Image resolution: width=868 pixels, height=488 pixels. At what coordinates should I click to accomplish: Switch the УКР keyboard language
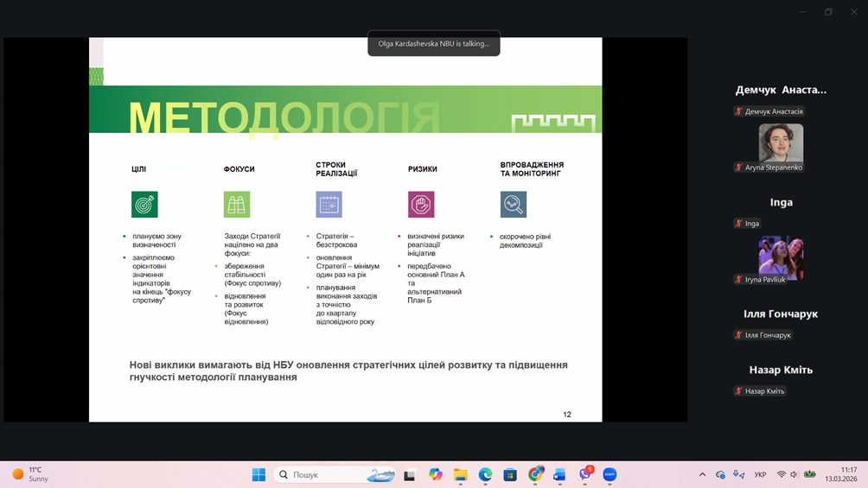coord(760,474)
